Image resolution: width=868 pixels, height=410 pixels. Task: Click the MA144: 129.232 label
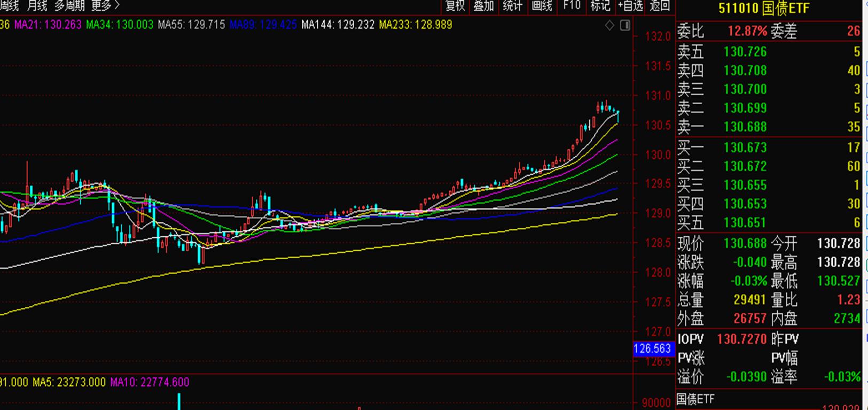[338, 25]
